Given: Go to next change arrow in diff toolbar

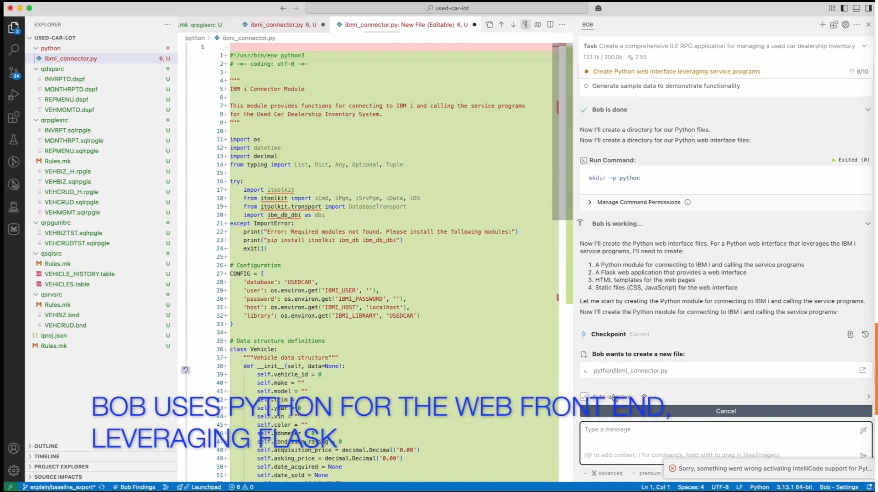Looking at the screenshot, I should point(513,25).
